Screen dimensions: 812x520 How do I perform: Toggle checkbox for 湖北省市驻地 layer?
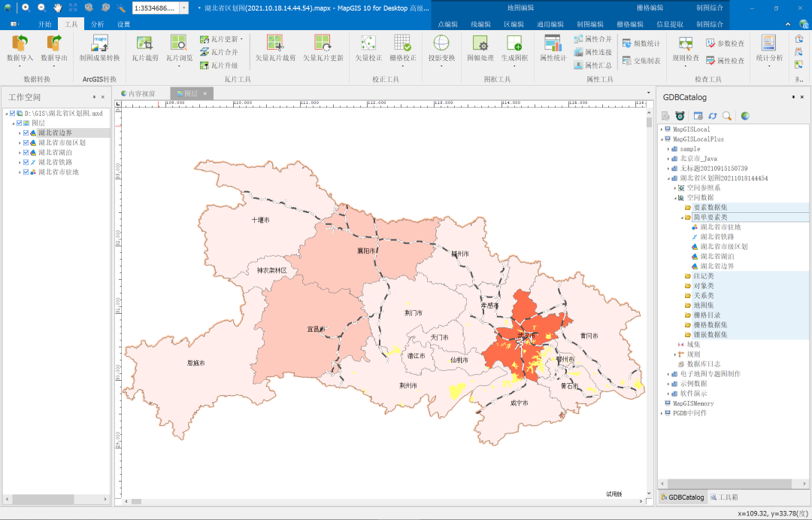(26, 172)
